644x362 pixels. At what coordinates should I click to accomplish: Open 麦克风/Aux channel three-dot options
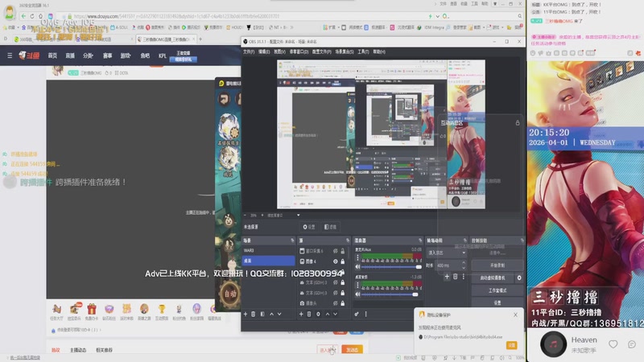[357, 257]
